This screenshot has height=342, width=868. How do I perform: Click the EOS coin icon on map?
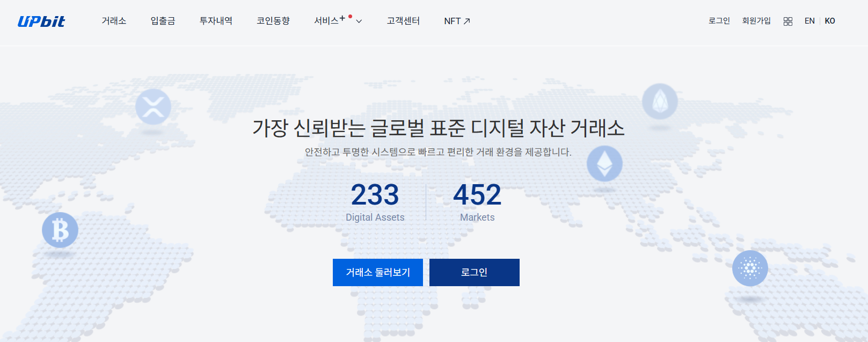pyautogui.click(x=660, y=101)
